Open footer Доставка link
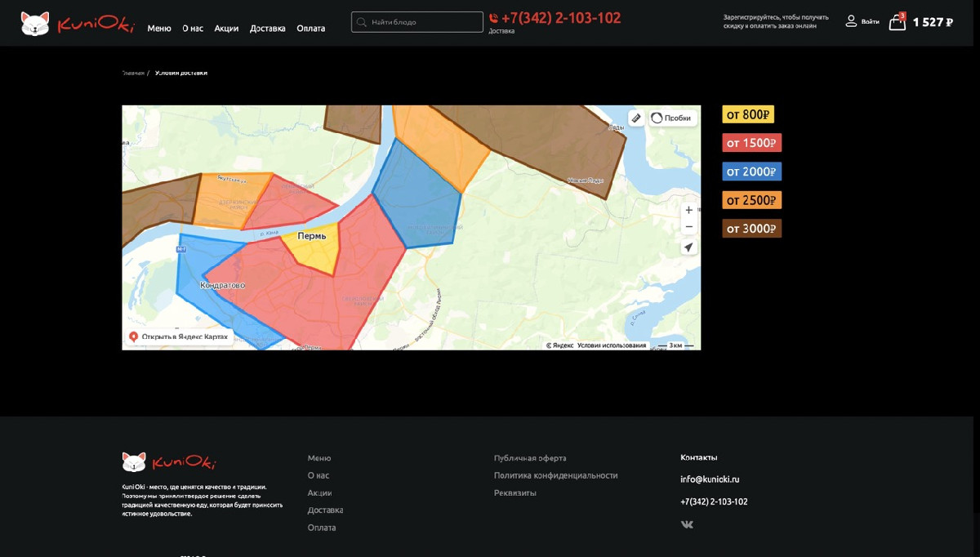Viewport: 980px width, 557px height. click(325, 510)
